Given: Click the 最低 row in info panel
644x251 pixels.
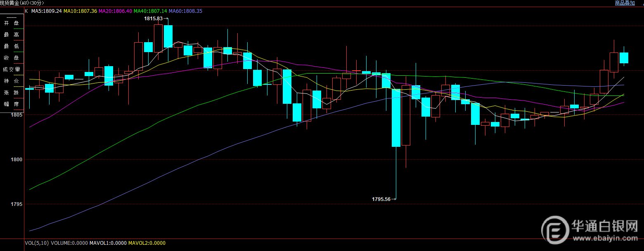Looking at the screenshot, I should (x=12, y=46).
